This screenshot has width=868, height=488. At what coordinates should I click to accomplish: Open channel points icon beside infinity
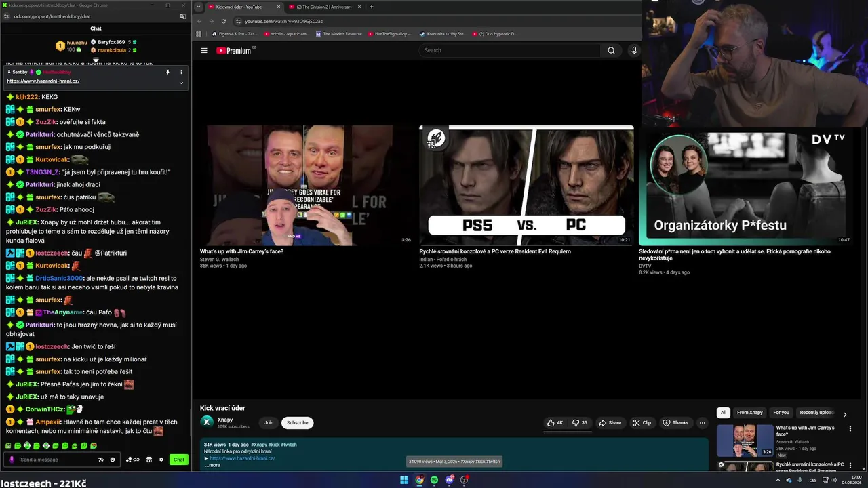pos(128,460)
